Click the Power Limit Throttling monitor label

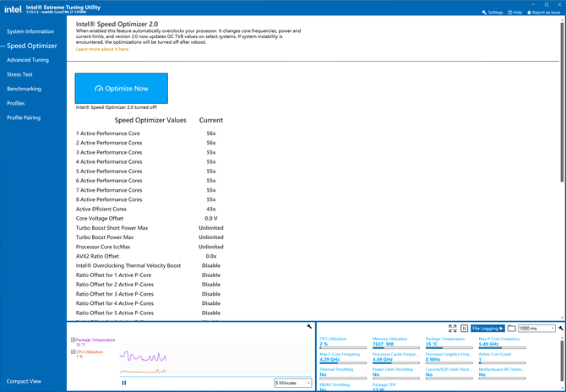point(393,369)
